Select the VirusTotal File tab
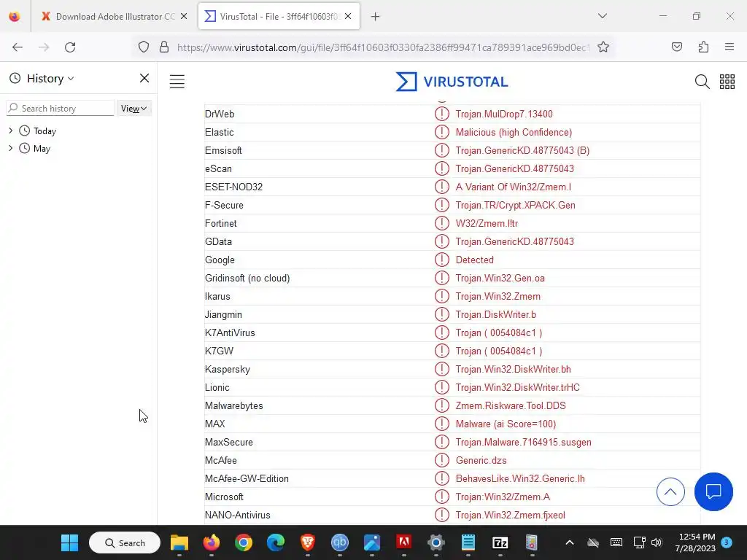The image size is (747, 560). pos(279,16)
